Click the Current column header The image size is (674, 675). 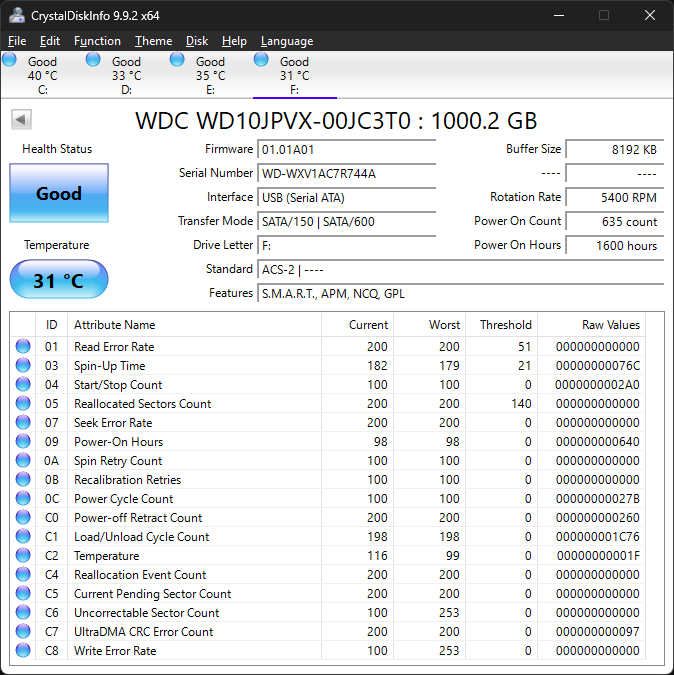357,325
